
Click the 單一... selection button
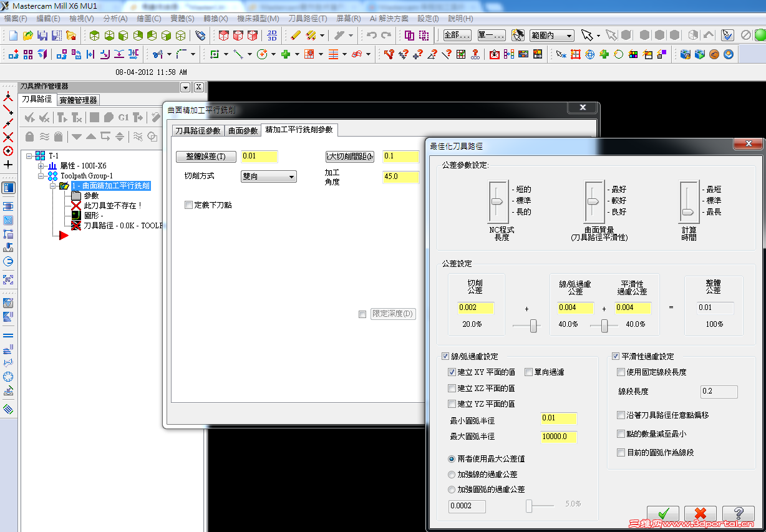492,36
